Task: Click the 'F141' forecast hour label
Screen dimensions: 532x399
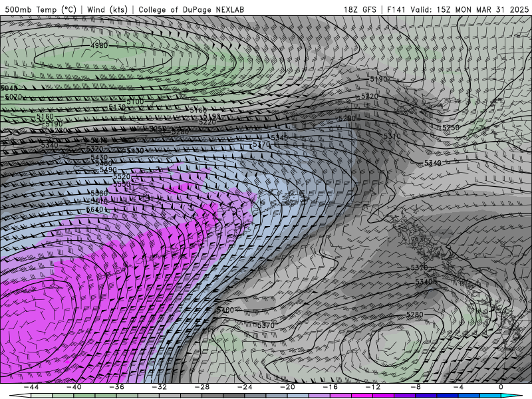Action: (396, 9)
